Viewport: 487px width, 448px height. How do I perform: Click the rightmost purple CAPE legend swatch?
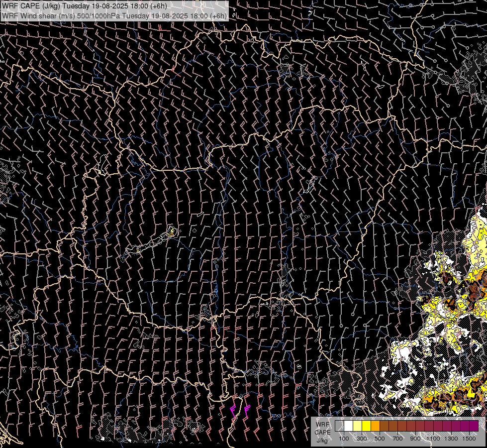pyautogui.click(x=474, y=426)
